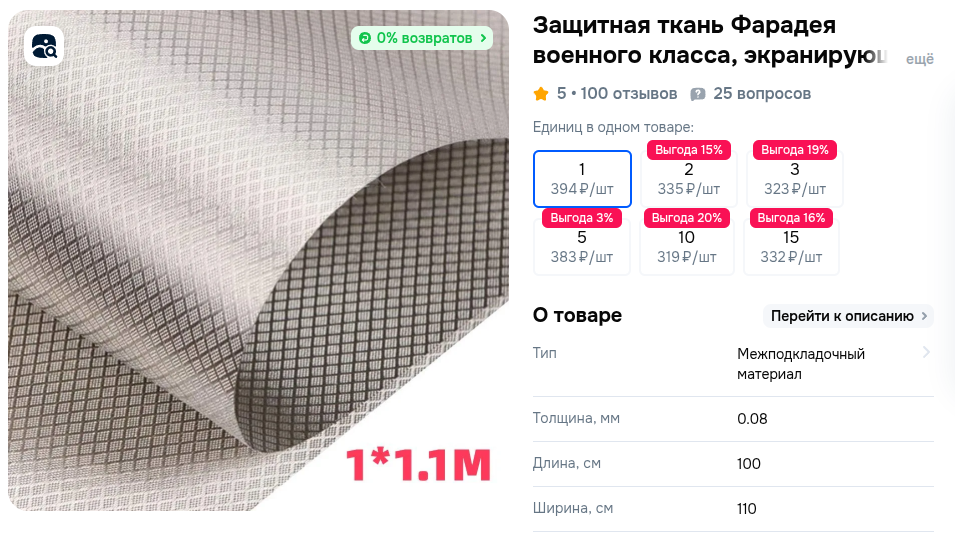This screenshot has width=955, height=535.
Task: Choose the 3 units option at 323 ₽
Action: pyautogui.click(x=795, y=179)
